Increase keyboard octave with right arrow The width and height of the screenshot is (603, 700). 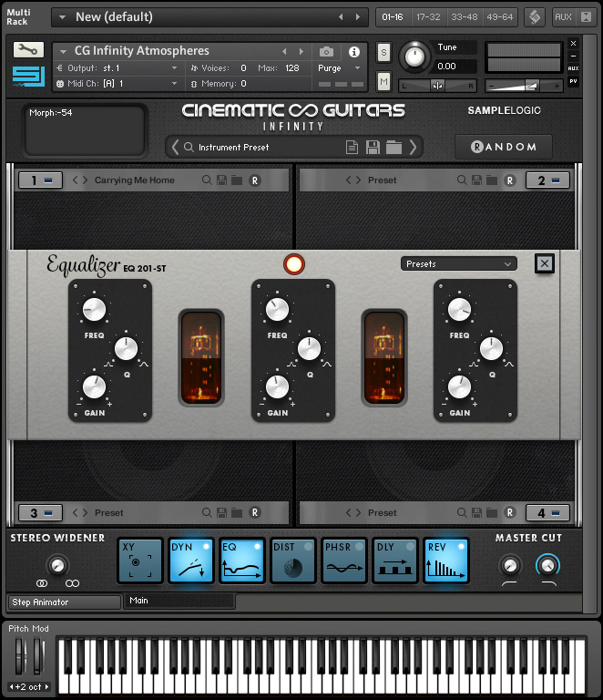(x=46, y=686)
